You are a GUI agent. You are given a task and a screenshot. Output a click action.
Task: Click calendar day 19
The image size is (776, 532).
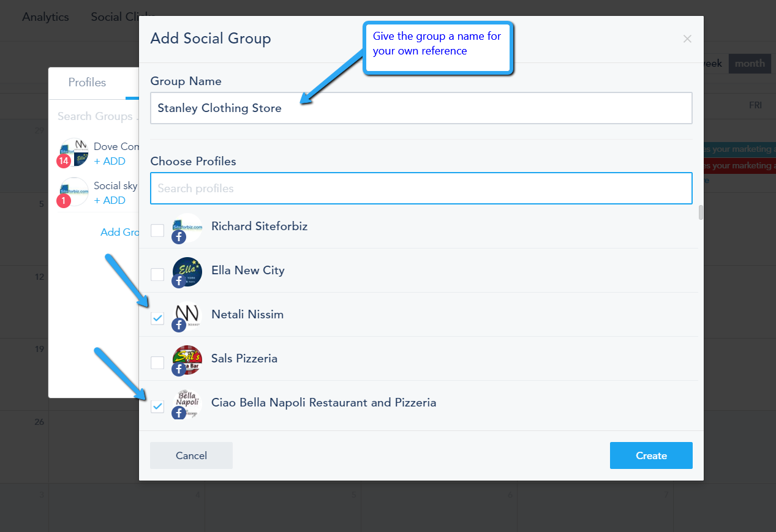click(39, 350)
